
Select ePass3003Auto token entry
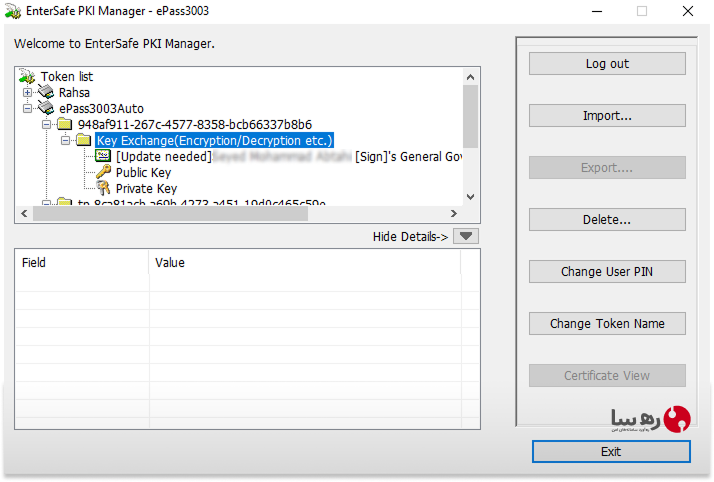click(x=102, y=109)
